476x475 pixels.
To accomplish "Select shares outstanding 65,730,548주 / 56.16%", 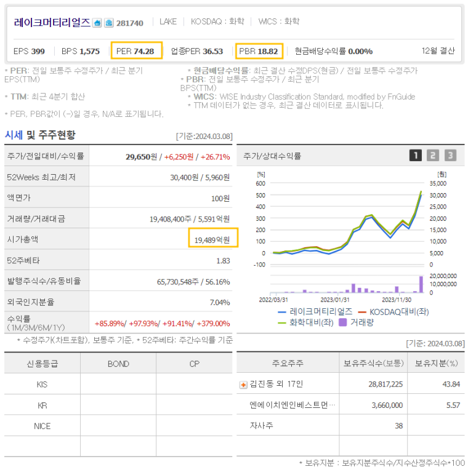I will click(x=193, y=282).
